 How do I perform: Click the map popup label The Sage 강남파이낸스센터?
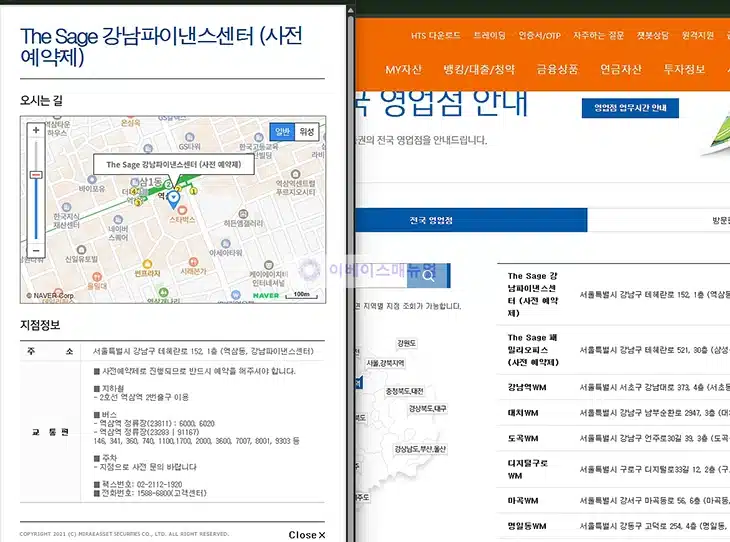tap(174, 164)
